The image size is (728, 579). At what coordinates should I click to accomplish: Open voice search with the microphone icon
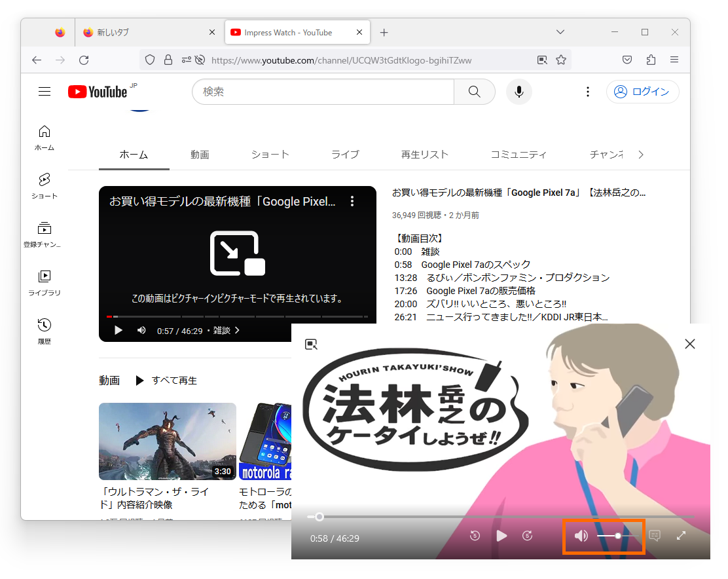[x=519, y=92]
